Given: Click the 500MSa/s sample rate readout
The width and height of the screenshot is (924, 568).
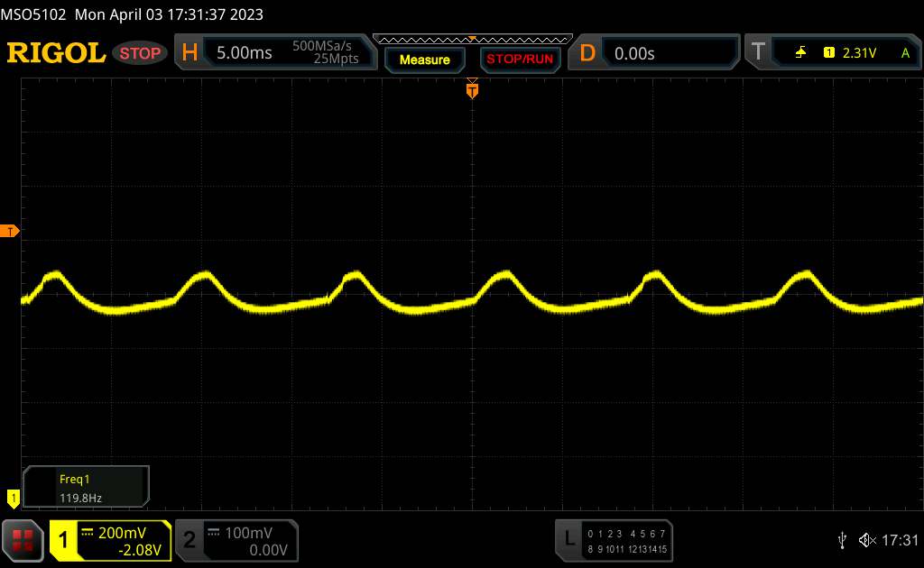Looking at the screenshot, I should (322, 46).
